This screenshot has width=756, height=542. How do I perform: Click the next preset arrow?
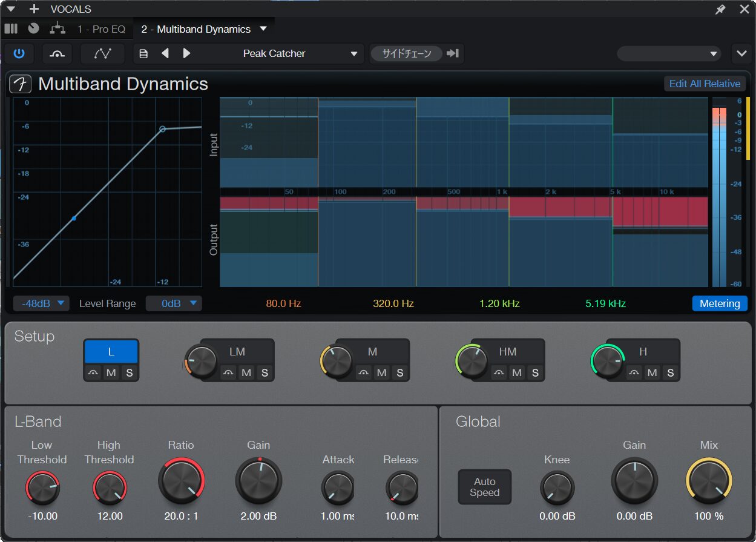point(186,53)
